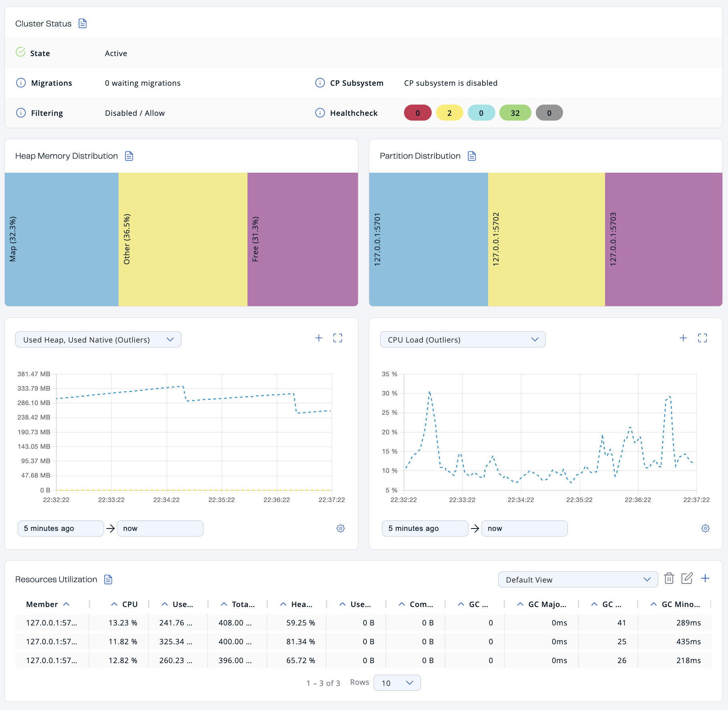Open the CPU Load (Outliers) metric dropdown
The width and height of the screenshot is (728, 710).
click(463, 339)
